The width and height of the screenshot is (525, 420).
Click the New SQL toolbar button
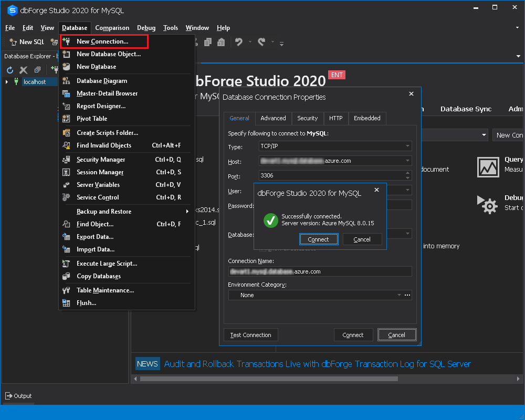27,42
